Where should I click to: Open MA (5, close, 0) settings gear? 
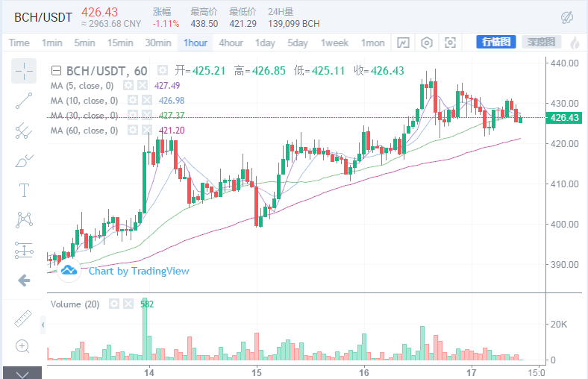(128, 86)
